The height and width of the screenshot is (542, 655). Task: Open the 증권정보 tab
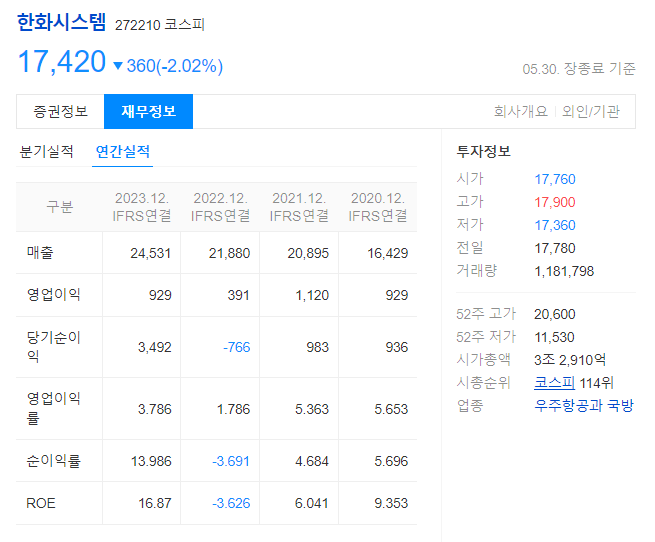[60, 112]
